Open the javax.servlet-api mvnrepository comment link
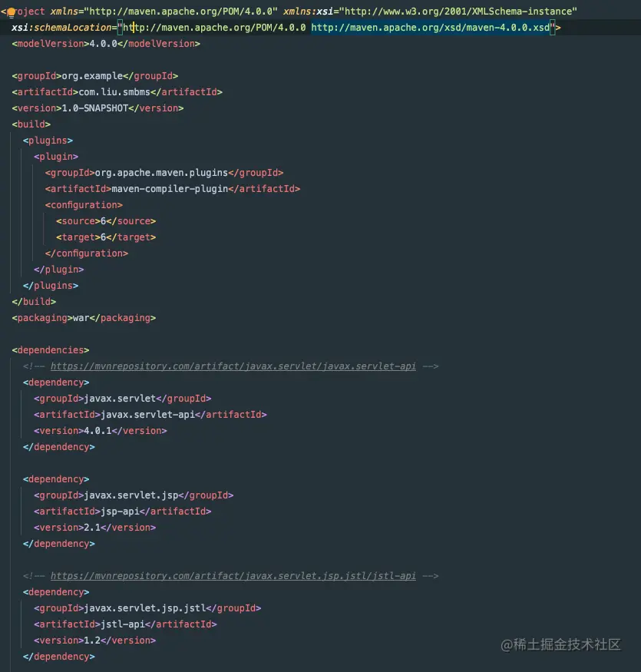The height and width of the screenshot is (672, 641). (x=233, y=366)
